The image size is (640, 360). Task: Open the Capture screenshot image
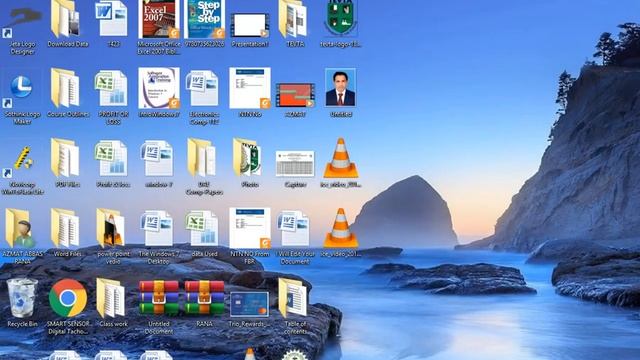[295, 168]
